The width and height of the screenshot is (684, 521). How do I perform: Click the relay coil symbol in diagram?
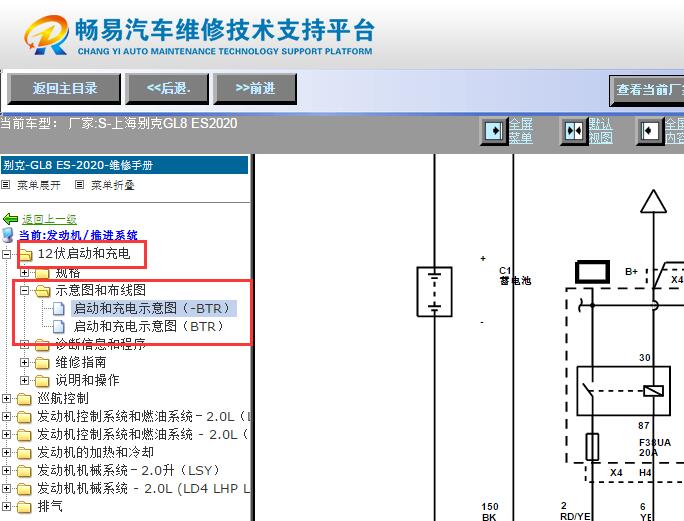pyautogui.click(x=653, y=391)
